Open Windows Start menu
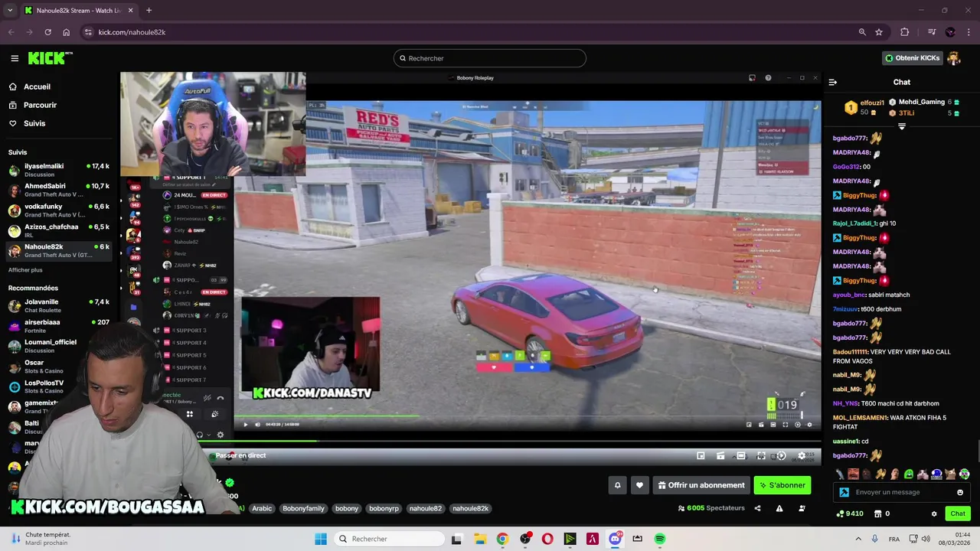Image resolution: width=980 pixels, height=551 pixels. [x=321, y=539]
